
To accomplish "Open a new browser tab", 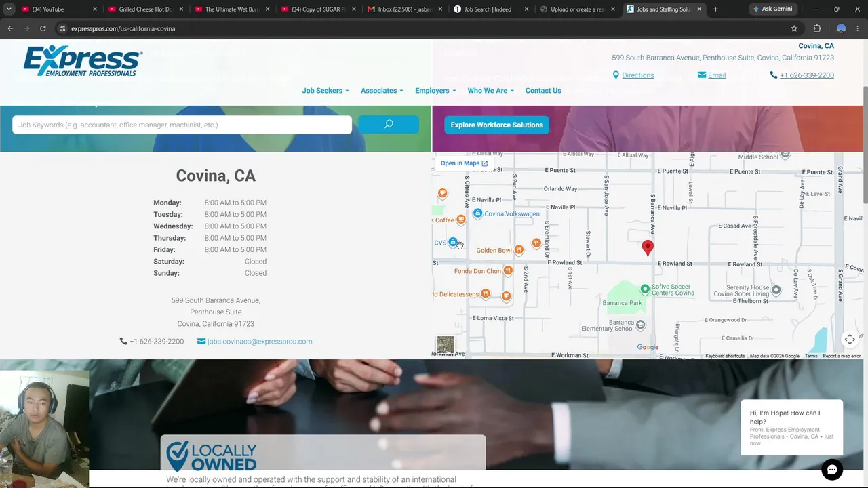I will (715, 9).
